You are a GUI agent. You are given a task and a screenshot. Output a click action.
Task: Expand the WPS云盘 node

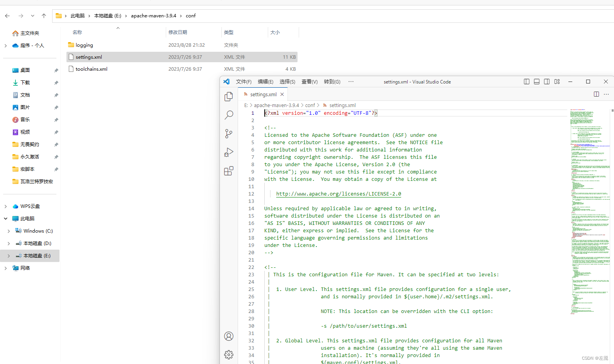(x=5, y=206)
